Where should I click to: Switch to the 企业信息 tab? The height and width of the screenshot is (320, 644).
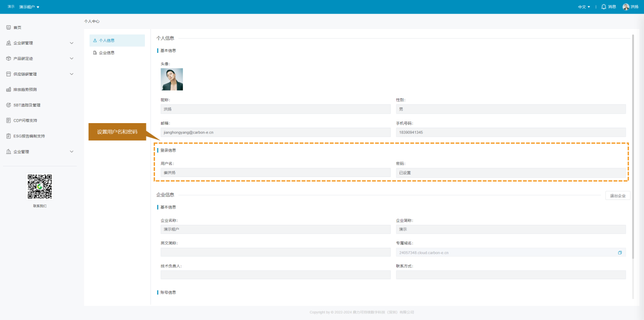pos(107,52)
